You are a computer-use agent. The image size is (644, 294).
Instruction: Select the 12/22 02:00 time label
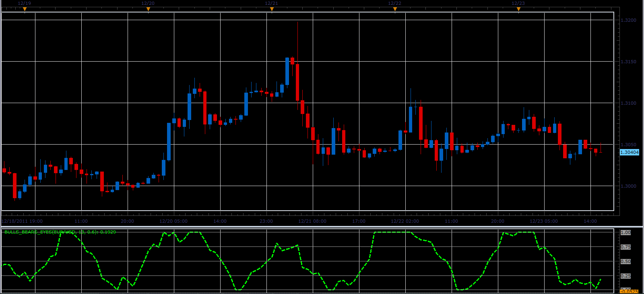coord(405,221)
